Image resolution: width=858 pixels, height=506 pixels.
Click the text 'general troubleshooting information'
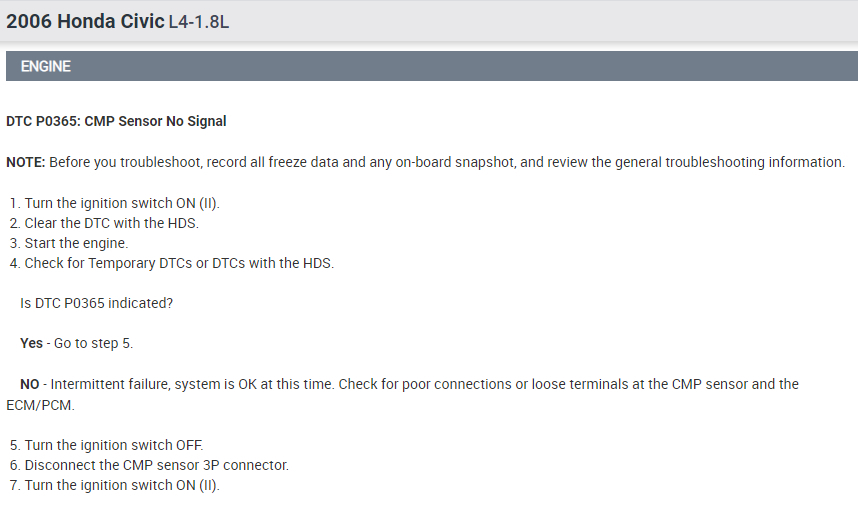tap(741, 162)
